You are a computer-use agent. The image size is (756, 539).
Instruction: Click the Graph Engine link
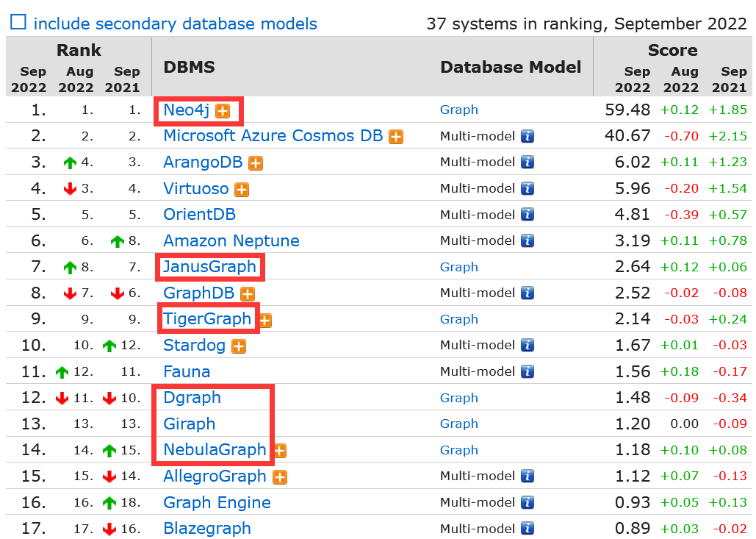217,503
